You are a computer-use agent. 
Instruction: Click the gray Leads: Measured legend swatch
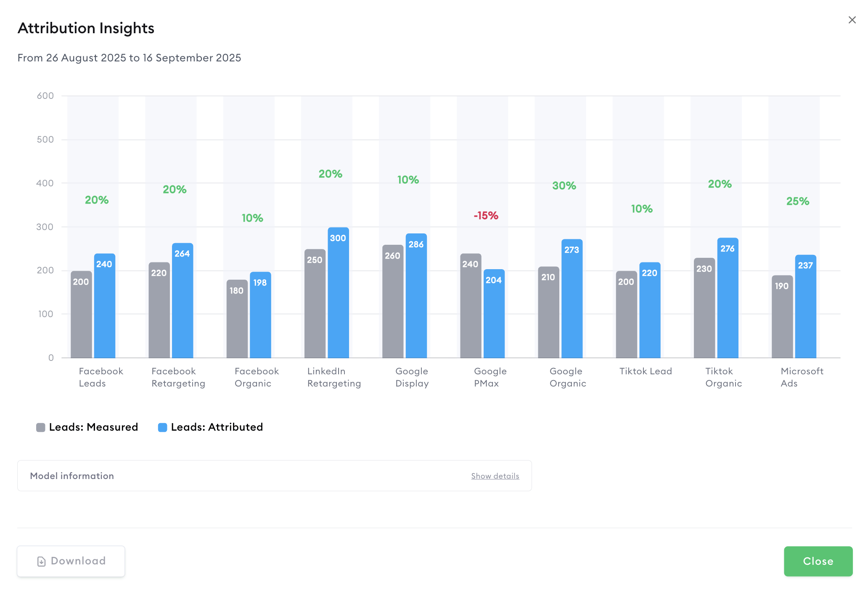[41, 428]
